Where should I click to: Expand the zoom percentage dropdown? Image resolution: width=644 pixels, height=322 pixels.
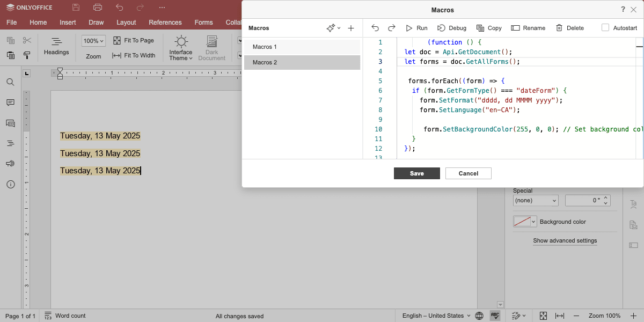(94, 41)
